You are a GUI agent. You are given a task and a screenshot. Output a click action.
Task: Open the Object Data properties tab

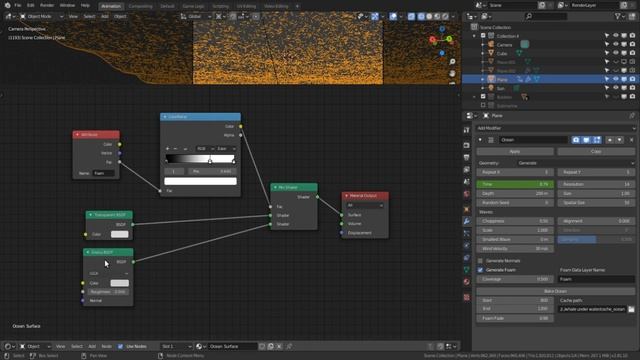[x=467, y=269]
